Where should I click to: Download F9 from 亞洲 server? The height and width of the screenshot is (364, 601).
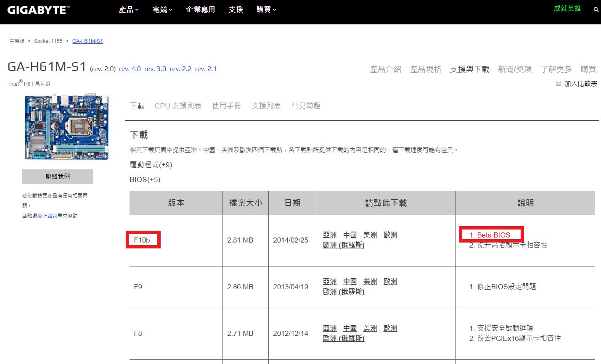pyautogui.click(x=330, y=282)
